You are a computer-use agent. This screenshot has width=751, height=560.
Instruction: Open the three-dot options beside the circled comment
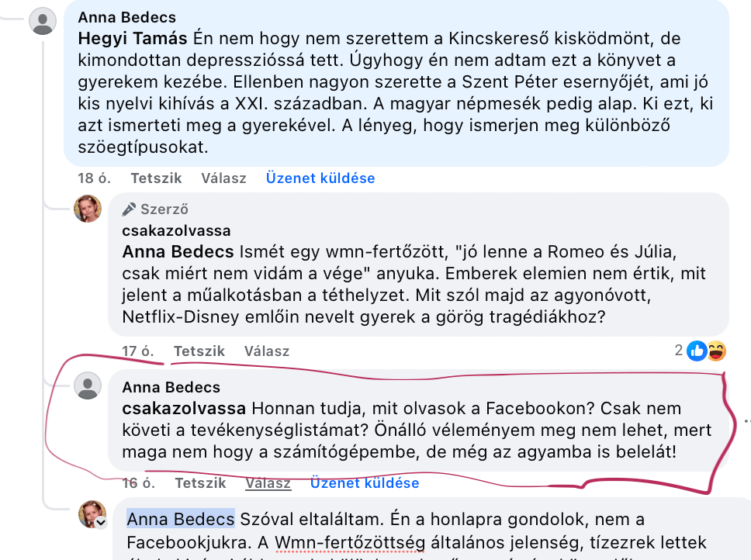coord(746,421)
